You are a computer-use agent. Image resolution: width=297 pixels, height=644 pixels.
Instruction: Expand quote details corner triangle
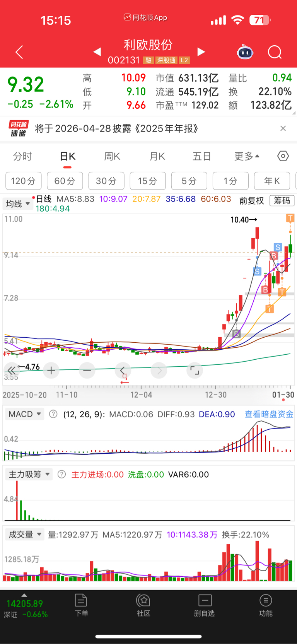click(294, 113)
